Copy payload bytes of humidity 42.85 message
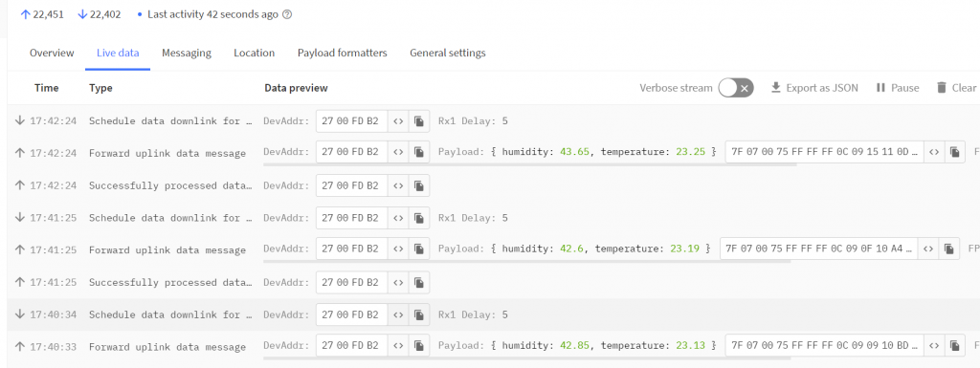 [x=954, y=345]
